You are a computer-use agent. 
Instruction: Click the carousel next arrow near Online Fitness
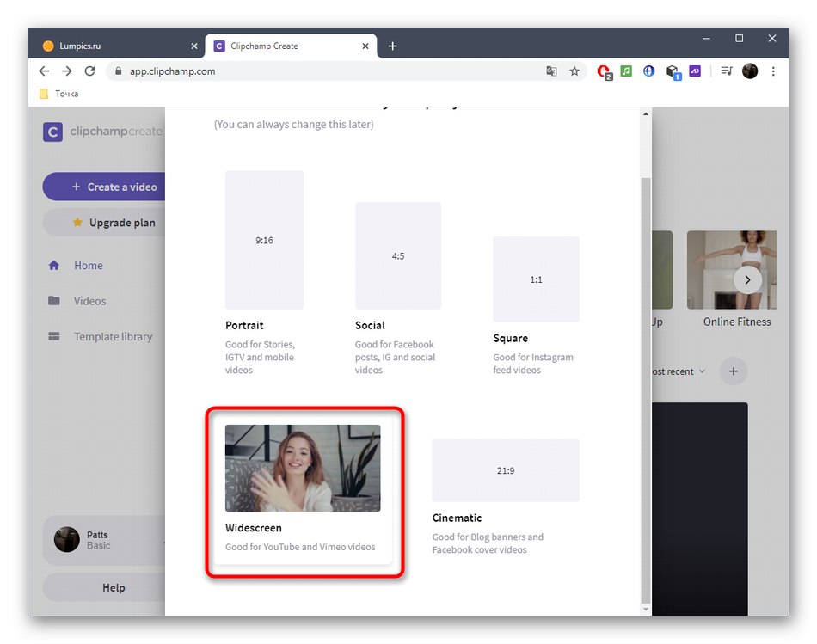(747, 279)
